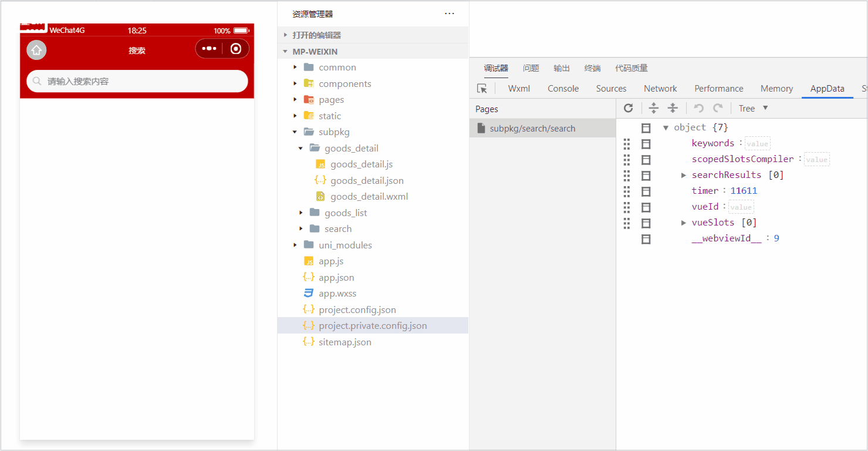
Task: Open action menu square for vueSlots row
Action: 646,223
